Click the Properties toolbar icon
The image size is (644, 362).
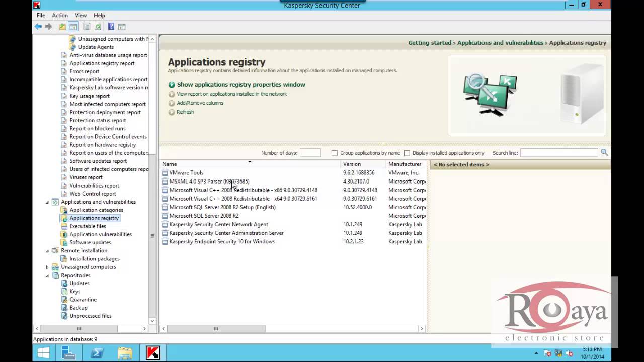[x=87, y=27]
